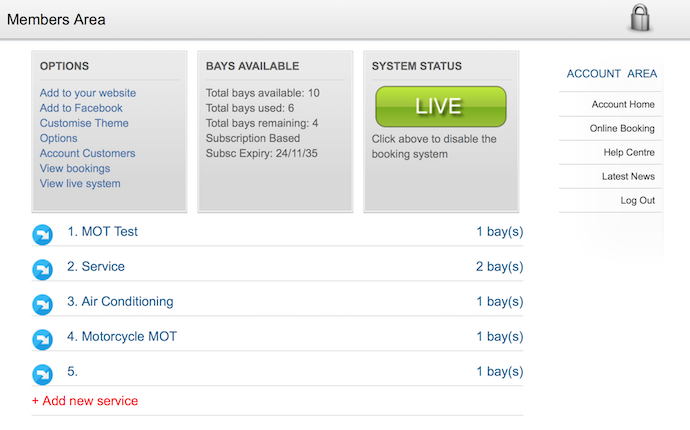The width and height of the screenshot is (690, 430).
Task: Click the blue arrow icon beside Service
Action: (42, 268)
